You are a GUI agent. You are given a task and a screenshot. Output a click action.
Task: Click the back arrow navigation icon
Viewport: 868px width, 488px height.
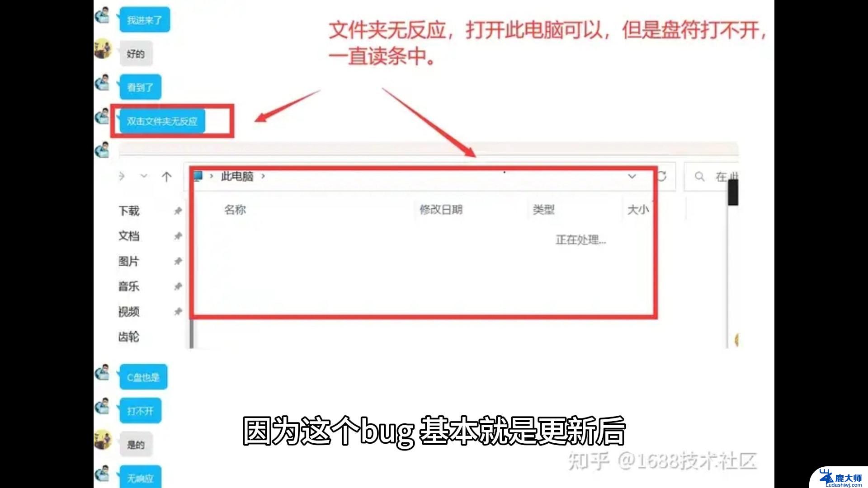point(104,176)
